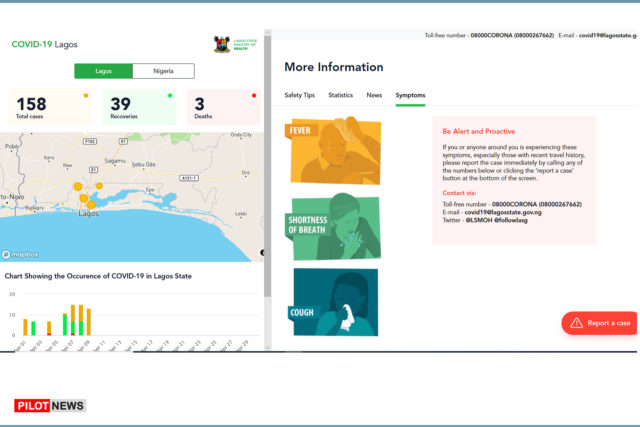Select the Fever symptom image

pos(334,152)
